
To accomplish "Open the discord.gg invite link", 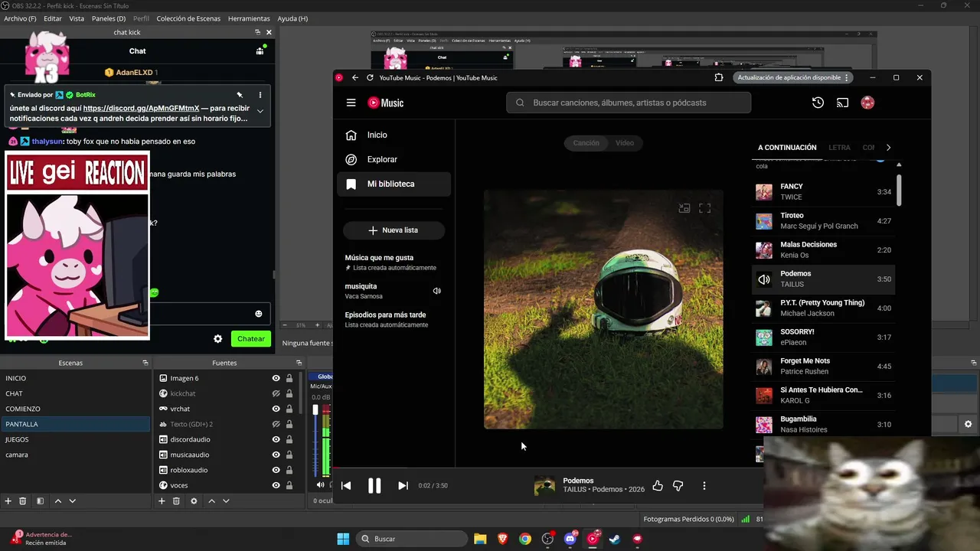I will 141,108.
